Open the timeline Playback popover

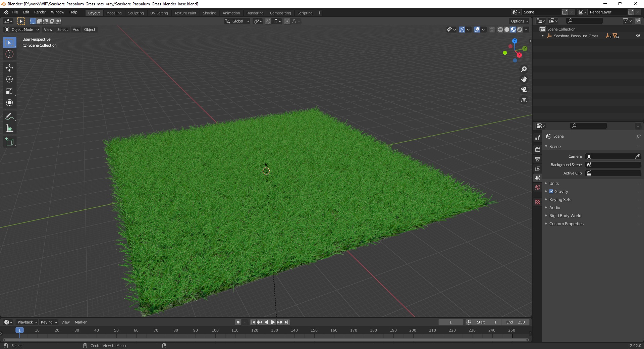pos(27,322)
